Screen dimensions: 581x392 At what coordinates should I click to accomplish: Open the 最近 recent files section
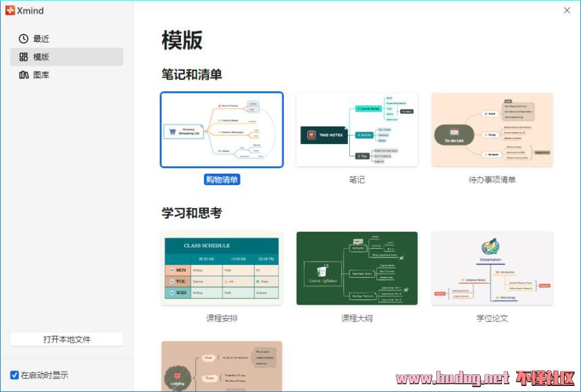coord(67,39)
